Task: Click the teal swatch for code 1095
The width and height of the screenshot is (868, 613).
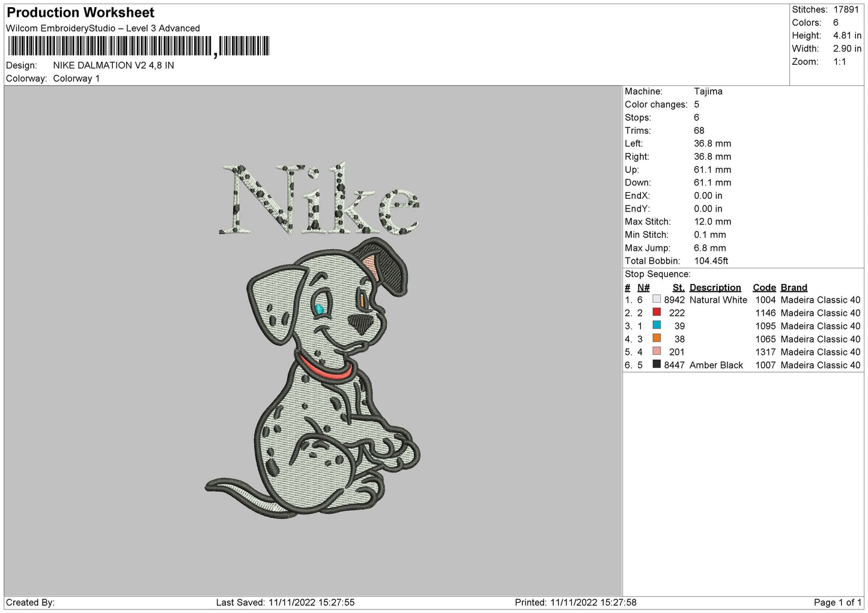Action: coord(657,325)
